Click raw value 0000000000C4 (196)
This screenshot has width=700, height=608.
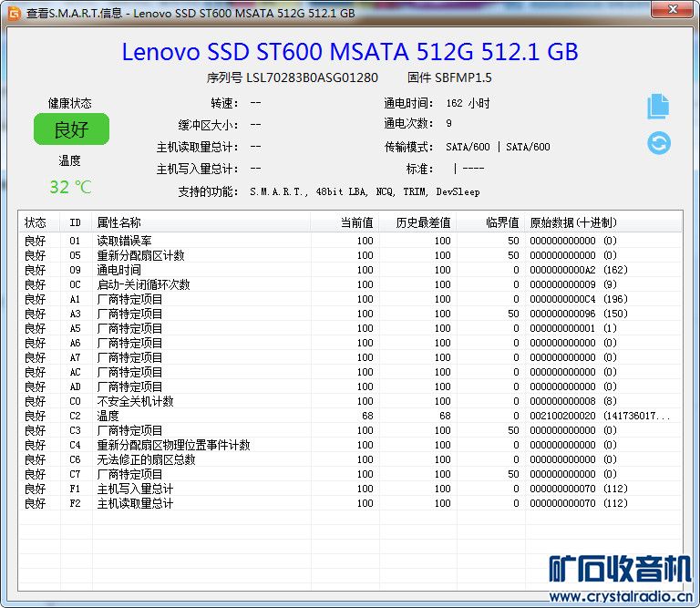click(x=579, y=299)
